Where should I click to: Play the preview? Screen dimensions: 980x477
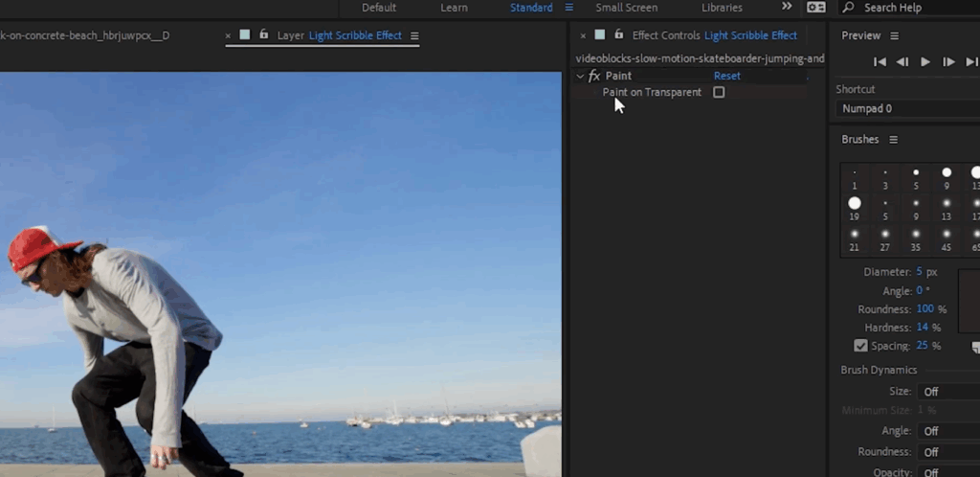(925, 61)
